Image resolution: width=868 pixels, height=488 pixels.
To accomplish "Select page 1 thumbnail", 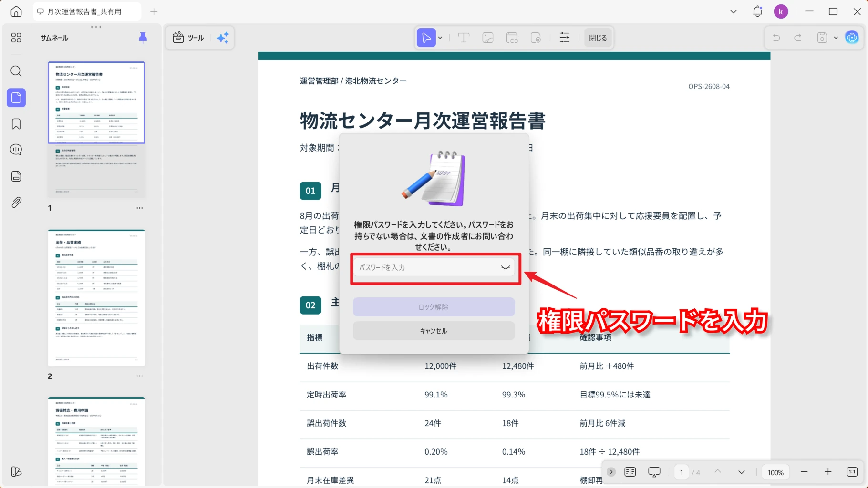I will 96,130.
